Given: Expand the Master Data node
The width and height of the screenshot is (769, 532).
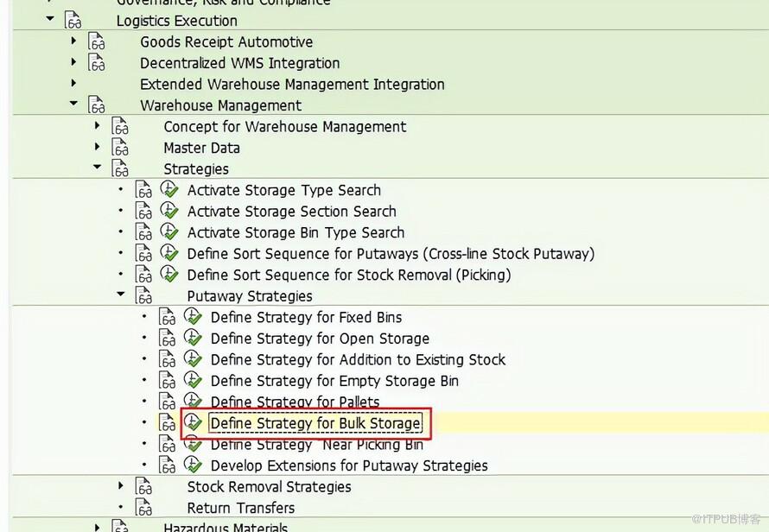Looking at the screenshot, I should 97,146.
